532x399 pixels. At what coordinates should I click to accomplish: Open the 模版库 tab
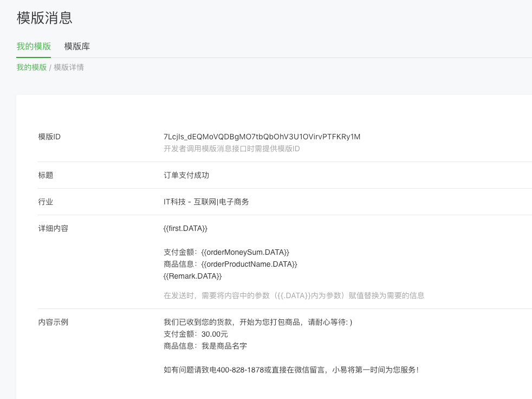tap(77, 46)
